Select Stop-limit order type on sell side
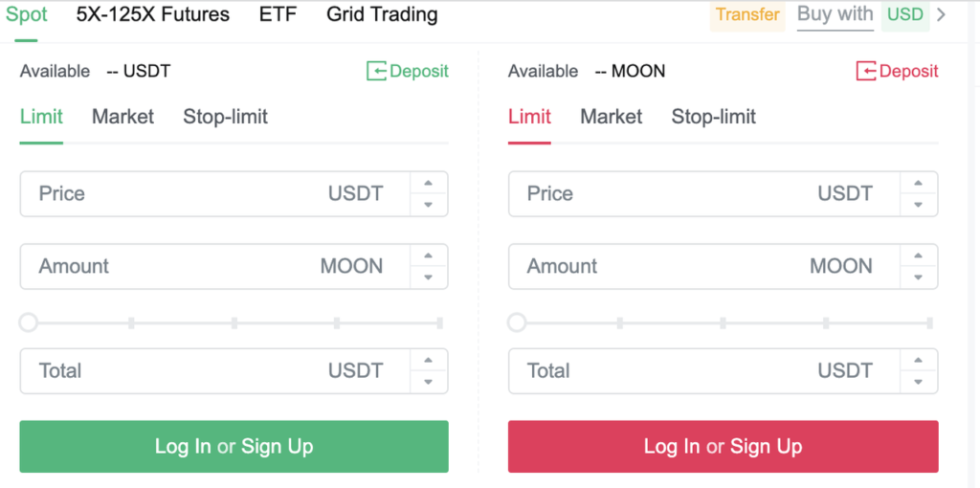 pyautogui.click(x=714, y=117)
